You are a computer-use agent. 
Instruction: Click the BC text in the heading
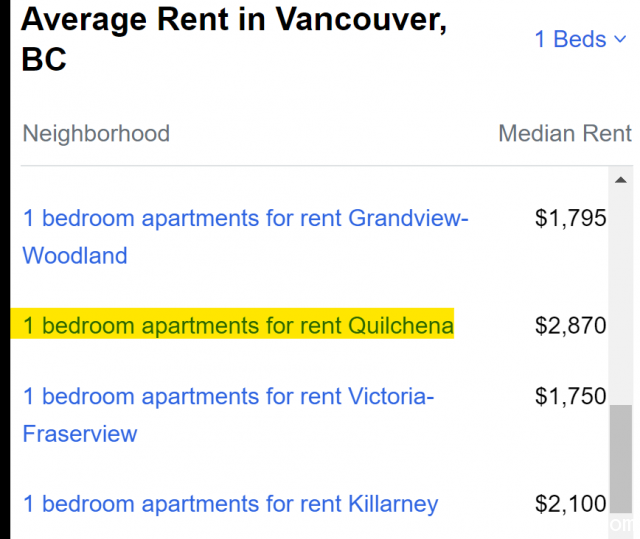[x=44, y=59]
